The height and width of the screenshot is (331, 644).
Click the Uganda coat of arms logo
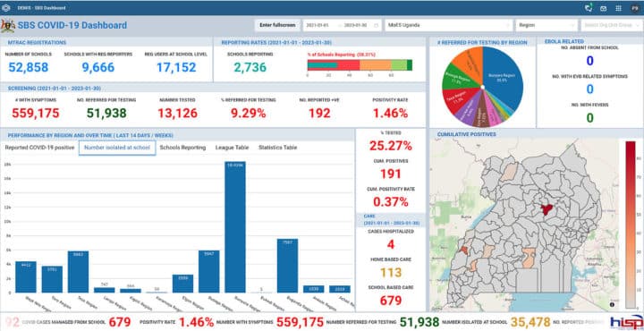pos(8,25)
